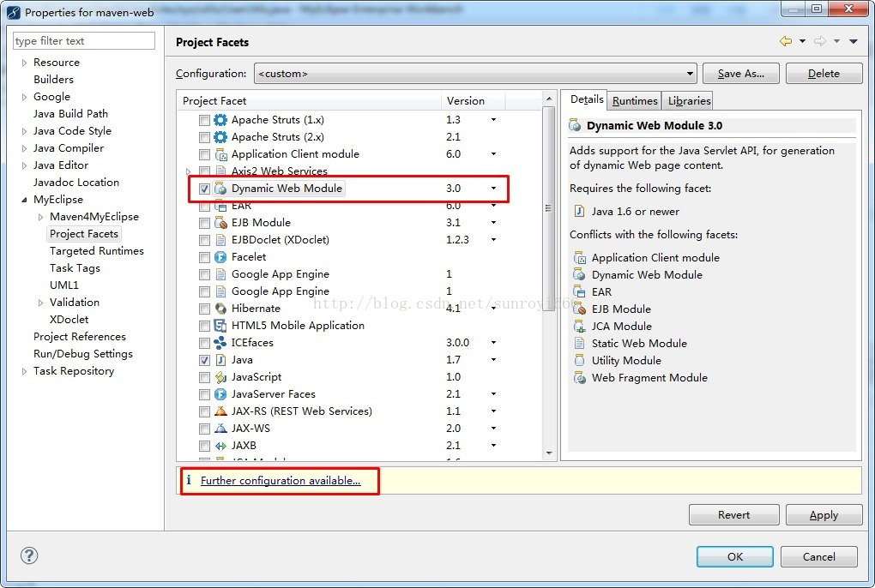
Task: Click the EJBDoclet (XDoclet) document icon
Action: tap(221, 240)
